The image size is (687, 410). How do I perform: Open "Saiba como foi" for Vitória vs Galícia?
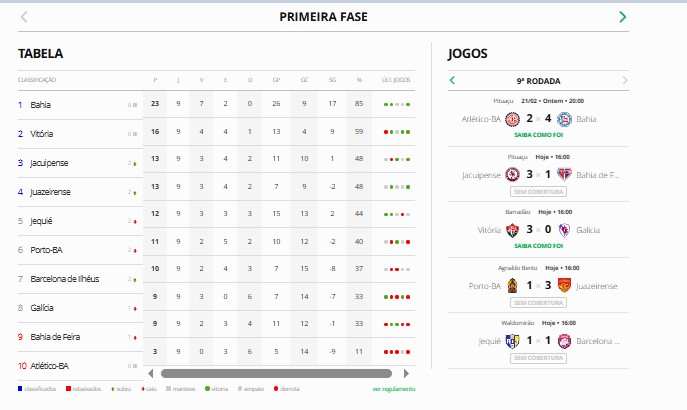(x=537, y=245)
